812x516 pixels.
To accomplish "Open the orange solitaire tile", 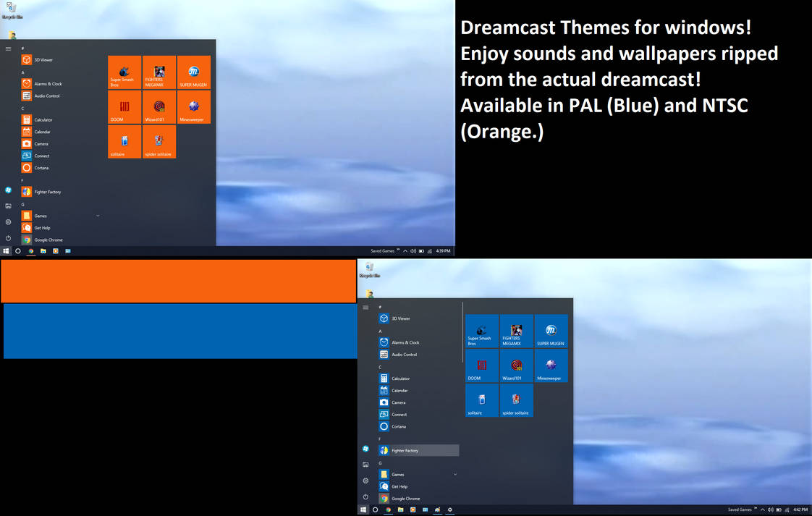I will tap(124, 141).
